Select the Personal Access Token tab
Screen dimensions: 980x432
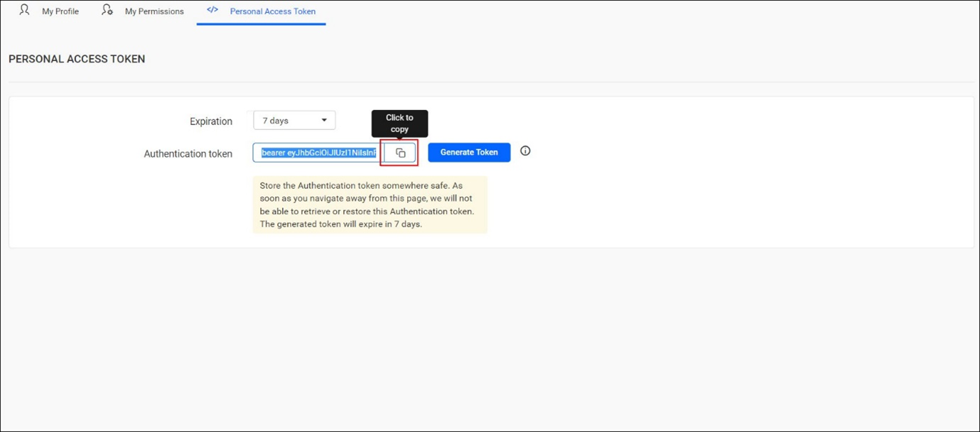pyautogui.click(x=272, y=11)
